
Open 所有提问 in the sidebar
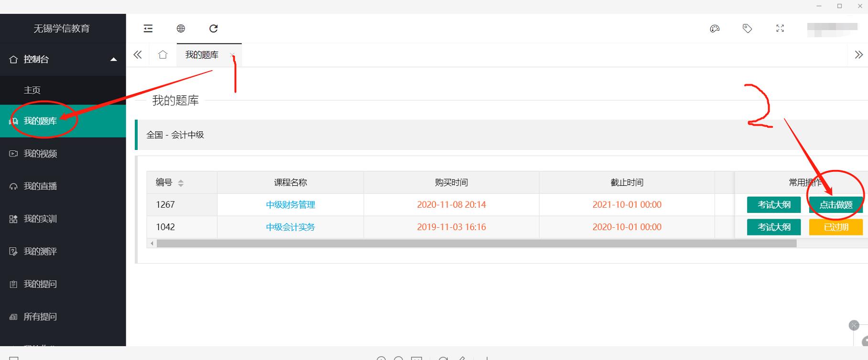click(x=63, y=317)
